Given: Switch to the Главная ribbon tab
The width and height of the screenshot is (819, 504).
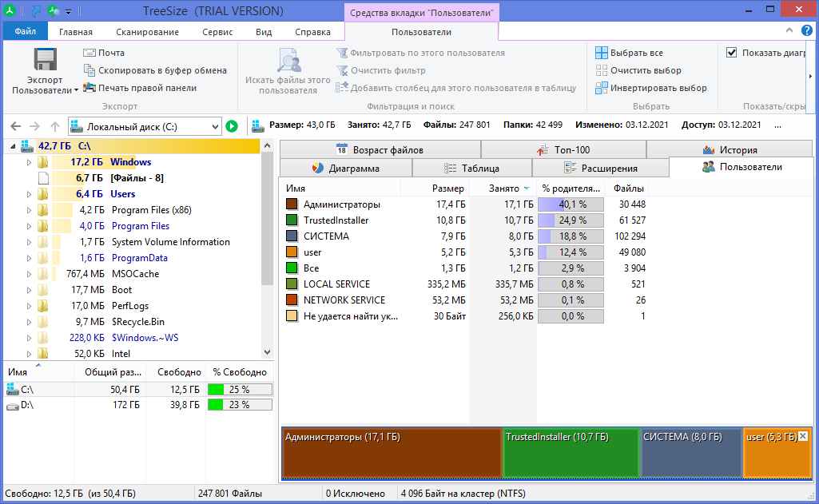Looking at the screenshot, I should pyautogui.click(x=76, y=32).
